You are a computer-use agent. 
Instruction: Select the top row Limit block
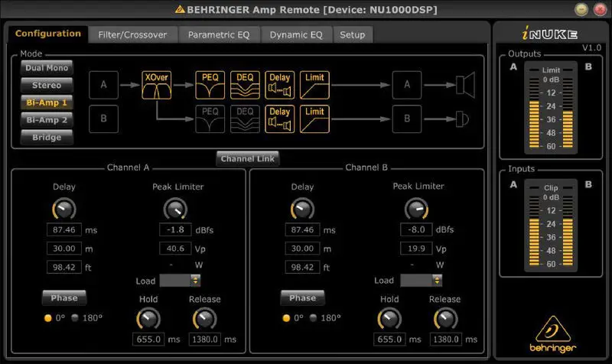click(315, 86)
